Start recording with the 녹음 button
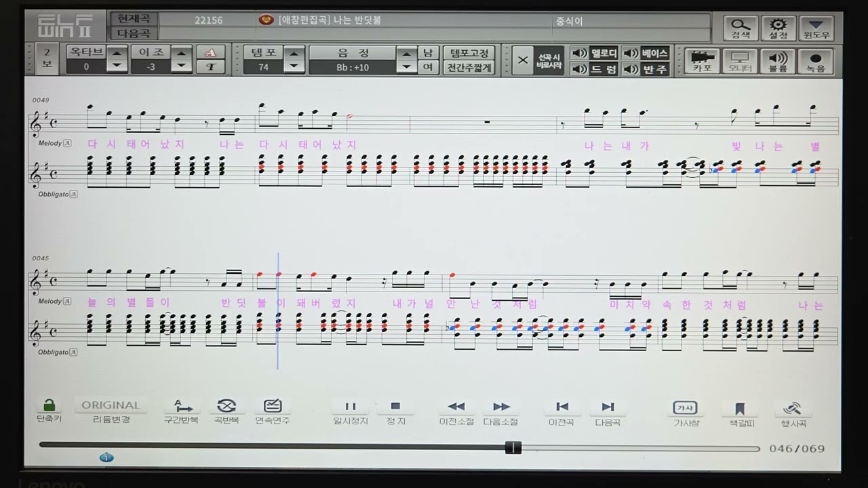Viewport: 868px width, 488px height. (x=816, y=61)
